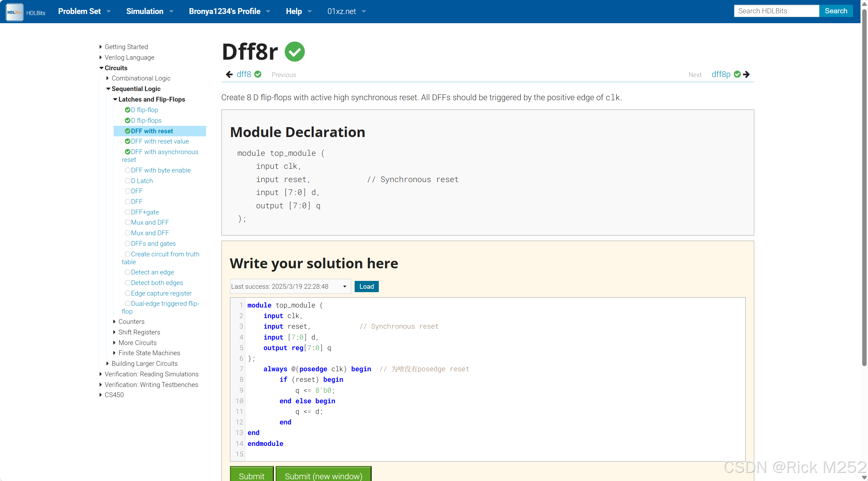This screenshot has height=481, width=868.
Task: Click the HDLBits logo icon
Action: pos(14,12)
